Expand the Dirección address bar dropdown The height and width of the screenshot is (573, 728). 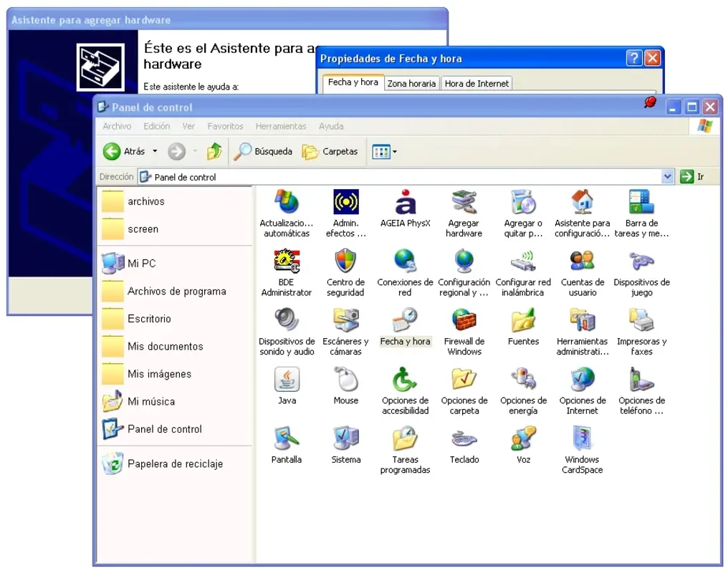point(667,176)
